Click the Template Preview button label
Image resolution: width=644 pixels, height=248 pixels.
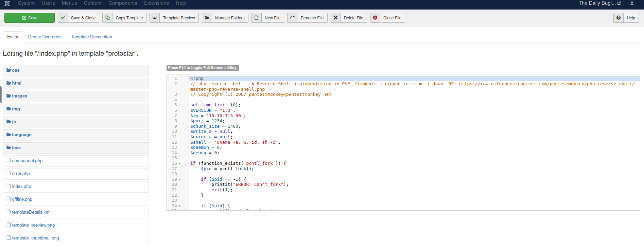tap(179, 18)
